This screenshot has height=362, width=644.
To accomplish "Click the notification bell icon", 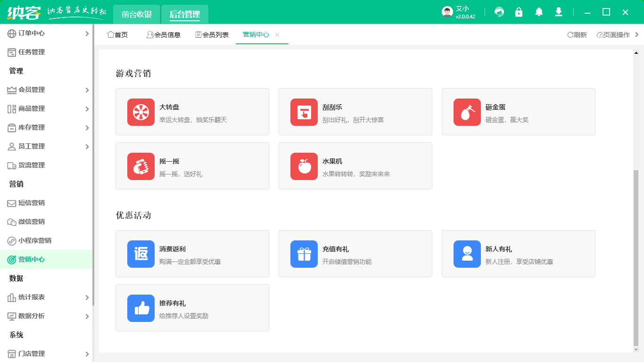I will pos(539,12).
